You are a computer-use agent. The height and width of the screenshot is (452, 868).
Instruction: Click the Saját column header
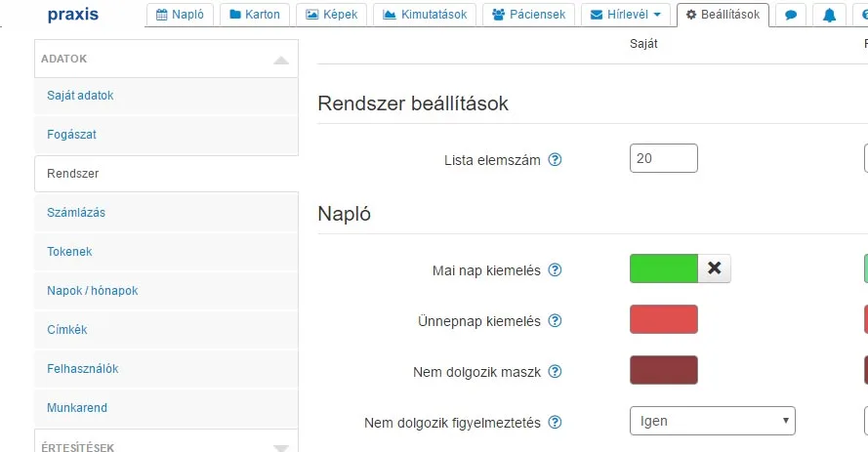[x=643, y=44]
